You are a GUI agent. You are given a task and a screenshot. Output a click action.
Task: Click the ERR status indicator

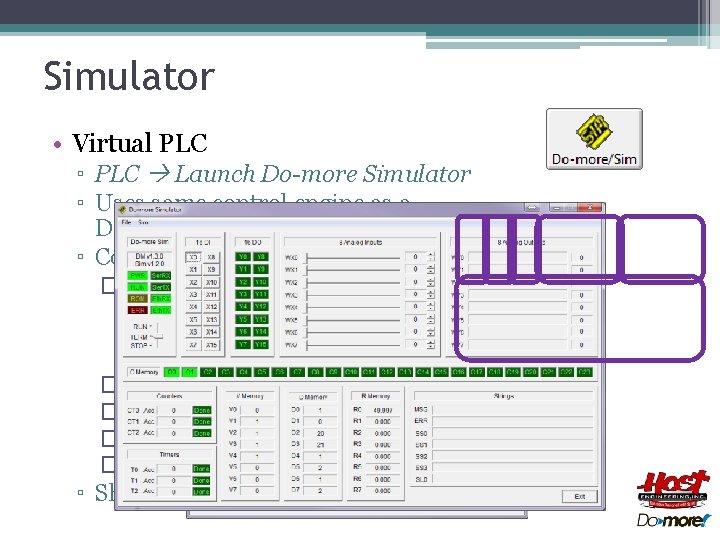[137, 310]
